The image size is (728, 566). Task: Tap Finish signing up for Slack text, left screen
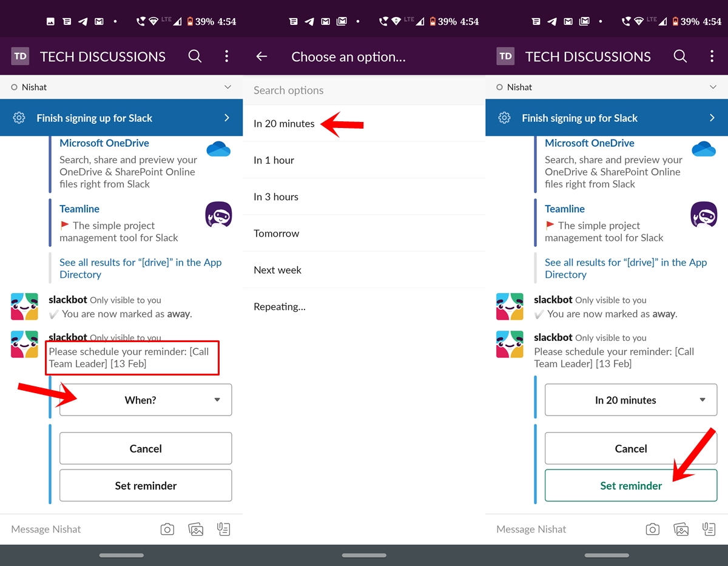tap(94, 118)
